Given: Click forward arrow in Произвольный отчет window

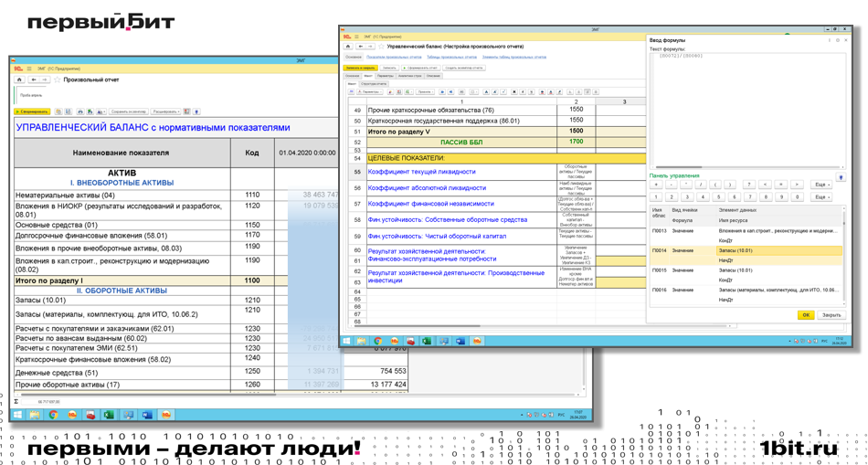Looking at the screenshot, I should [45, 79].
